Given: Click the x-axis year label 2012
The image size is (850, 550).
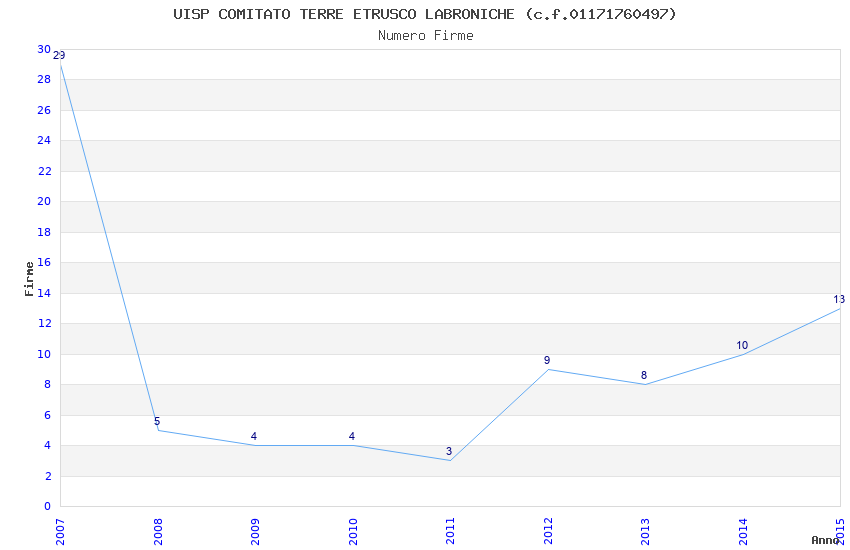Looking at the screenshot, I should pyautogui.click(x=548, y=532).
